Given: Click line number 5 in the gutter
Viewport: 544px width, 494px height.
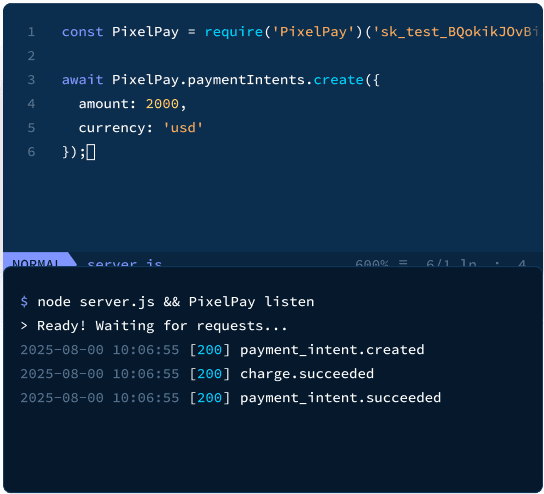Looking at the screenshot, I should pyautogui.click(x=31, y=128).
